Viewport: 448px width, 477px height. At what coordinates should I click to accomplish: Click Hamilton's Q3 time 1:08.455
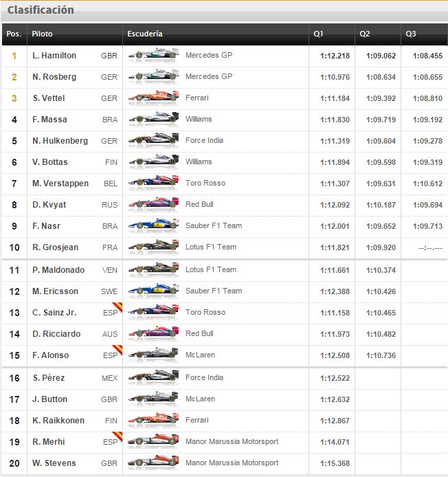coord(427,56)
